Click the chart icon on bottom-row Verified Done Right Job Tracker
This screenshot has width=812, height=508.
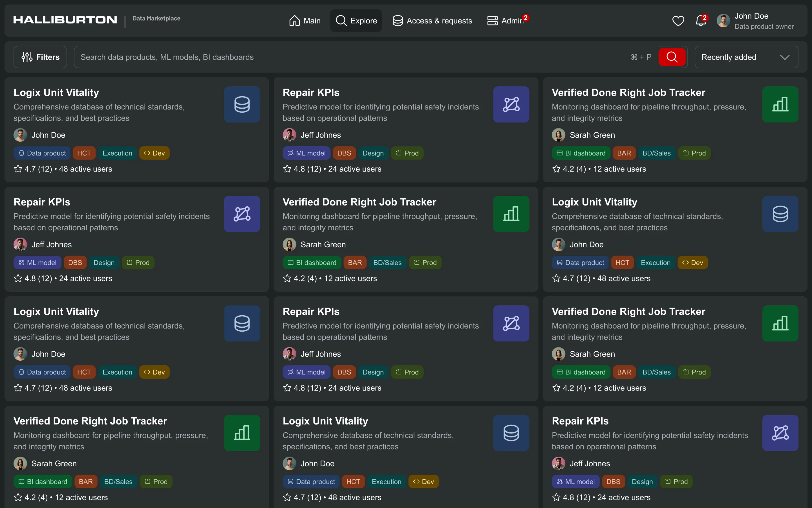coord(242,433)
